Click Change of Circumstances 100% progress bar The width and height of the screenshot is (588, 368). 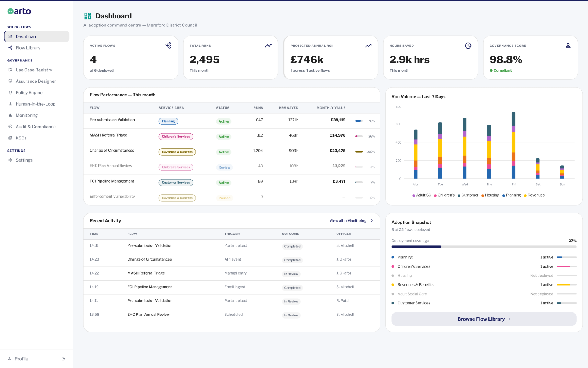pos(359,152)
